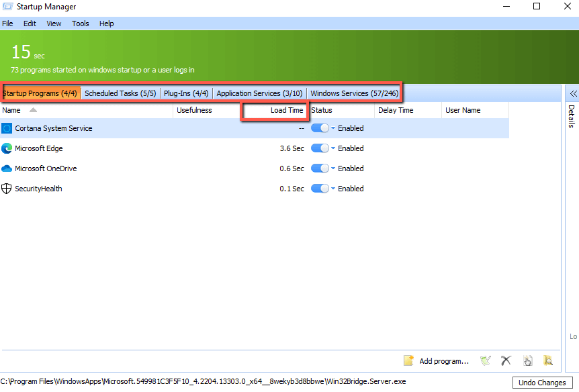Open Microsoft OneDrive status dropdown arrow
The width and height of the screenshot is (579, 392).
pos(333,168)
